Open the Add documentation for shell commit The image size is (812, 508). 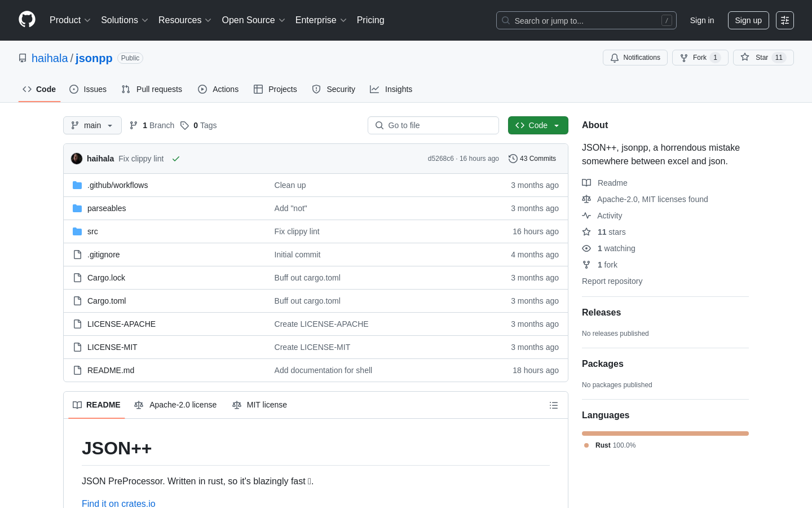click(x=323, y=370)
